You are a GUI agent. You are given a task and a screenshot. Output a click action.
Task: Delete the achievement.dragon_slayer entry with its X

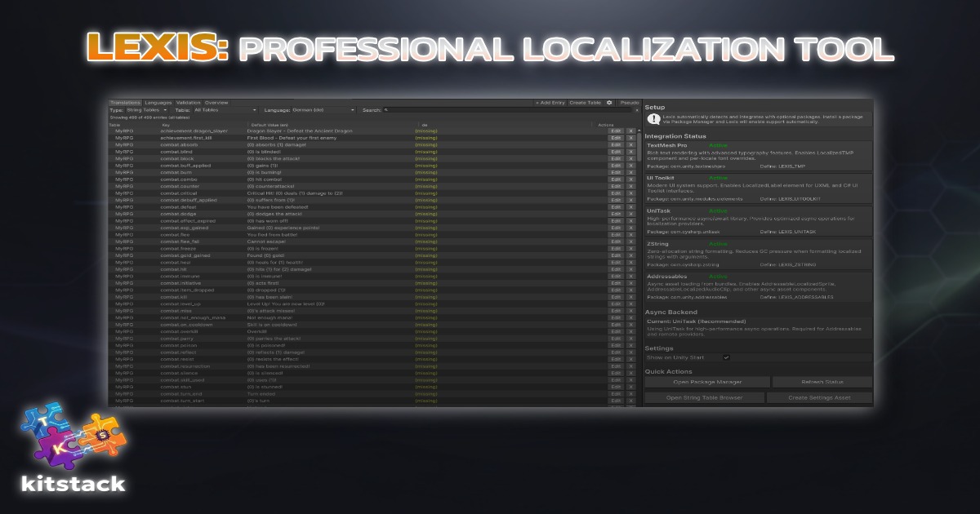(631, 131)
